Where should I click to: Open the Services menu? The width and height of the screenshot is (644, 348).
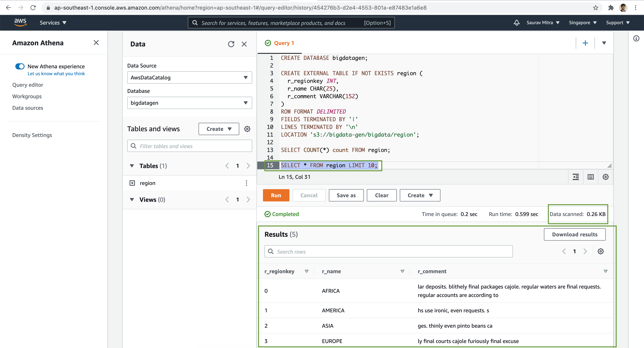[53, 23]
